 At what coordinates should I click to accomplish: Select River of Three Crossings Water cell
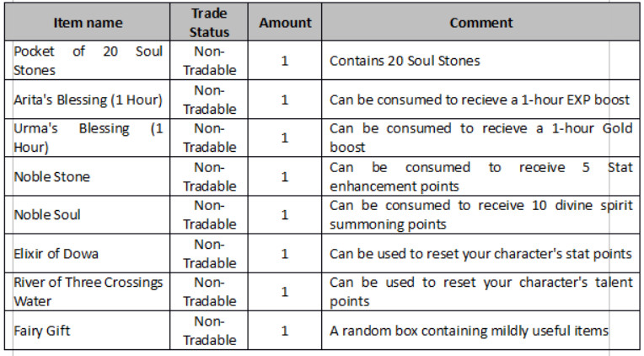[89, 291]
